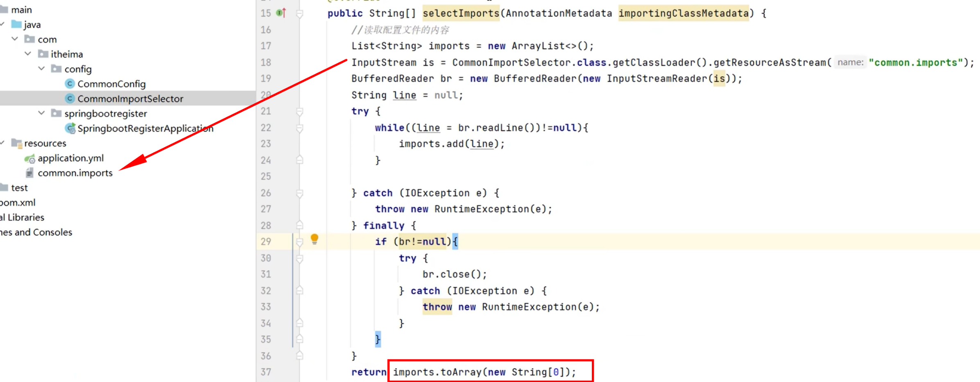Image resolution: width=980 pixels, height=382 pixels.
Task: Toggle fold marker at line 26 catch
Action: click(300, 193)
